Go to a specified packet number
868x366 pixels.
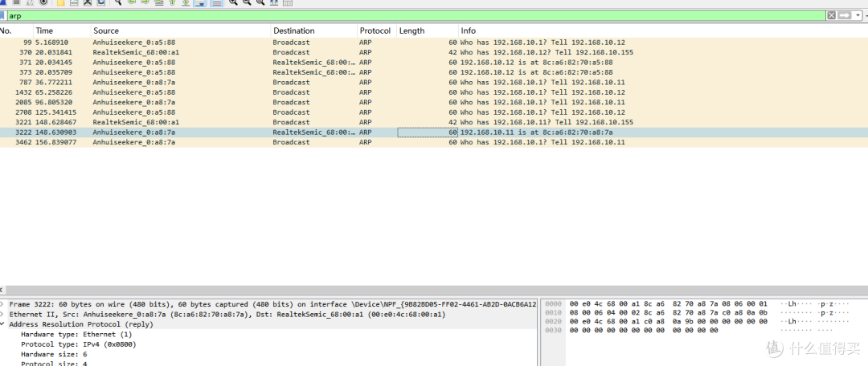pyautogui.click(x=159, y=2)
